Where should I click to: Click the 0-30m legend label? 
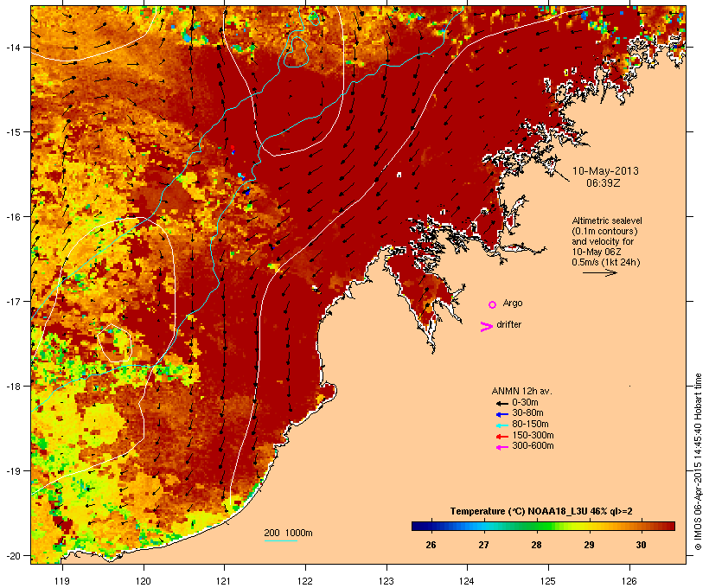pyautogui.click(x=525, y=403)
